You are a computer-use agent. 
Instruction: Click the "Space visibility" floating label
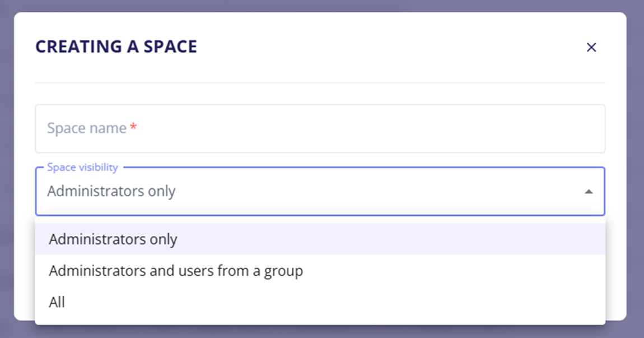pos(82,167)
